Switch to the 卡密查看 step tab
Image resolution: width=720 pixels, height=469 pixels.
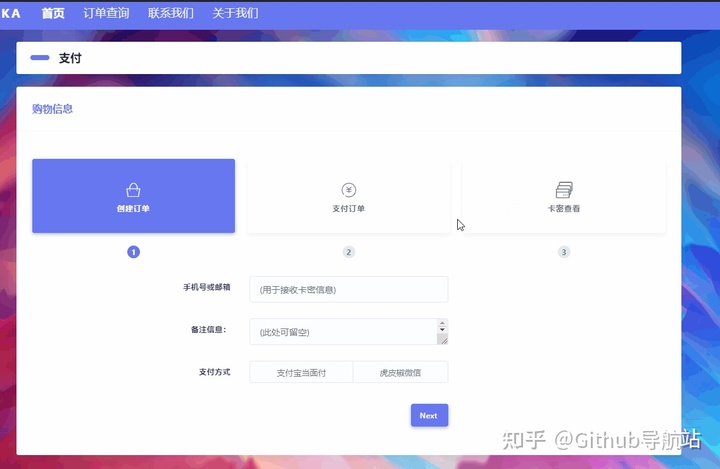click(x=564, y=196)
